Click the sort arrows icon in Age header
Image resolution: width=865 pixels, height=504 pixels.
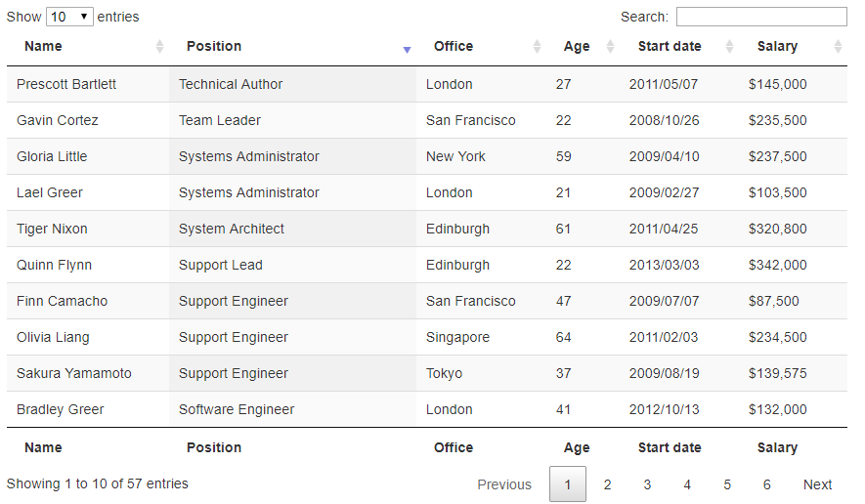(611, 47)
